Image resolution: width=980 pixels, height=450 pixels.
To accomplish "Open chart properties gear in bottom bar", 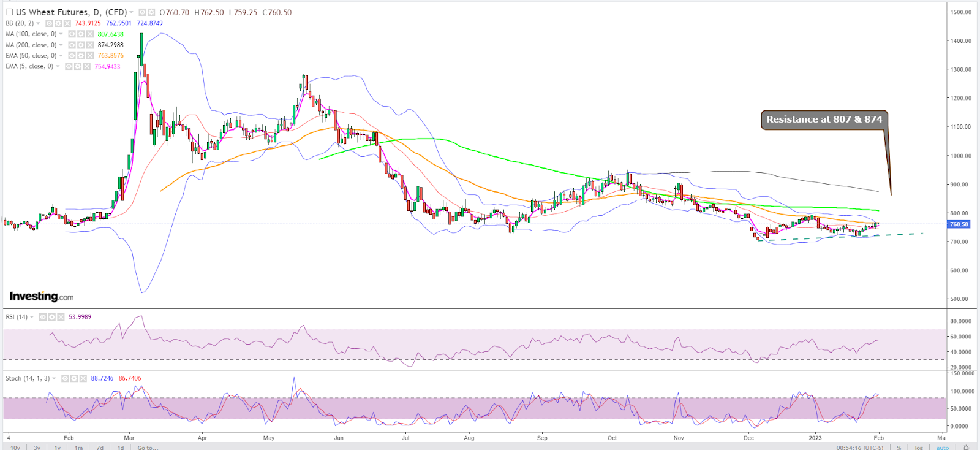I will click(966, 447).
